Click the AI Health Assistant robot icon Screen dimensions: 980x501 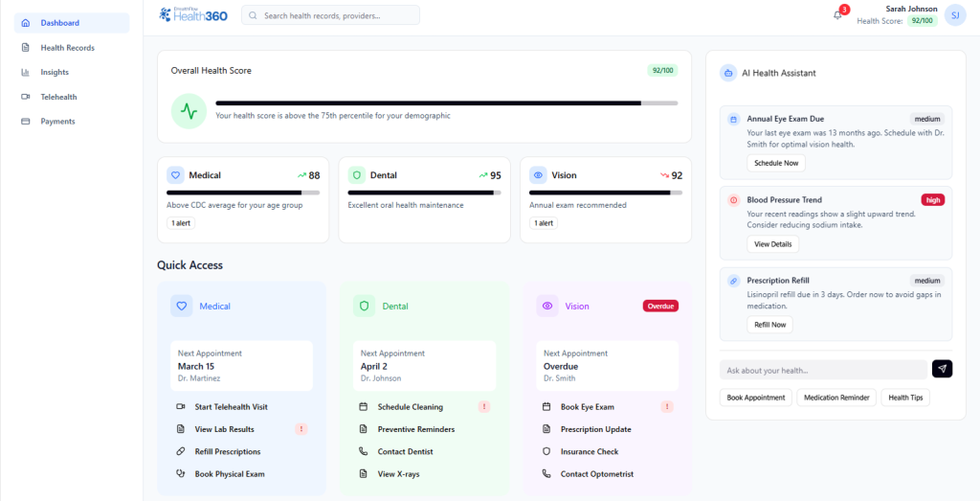click(x=728, y=73)
